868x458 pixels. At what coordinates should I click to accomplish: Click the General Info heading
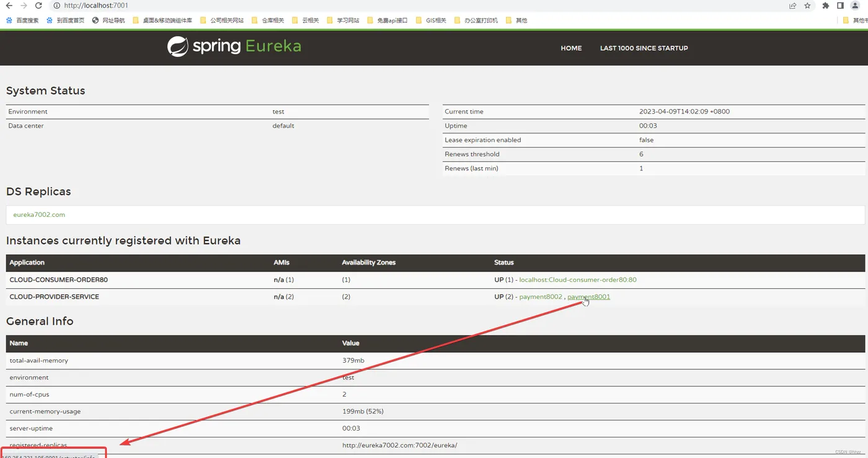tap(40, 321)
